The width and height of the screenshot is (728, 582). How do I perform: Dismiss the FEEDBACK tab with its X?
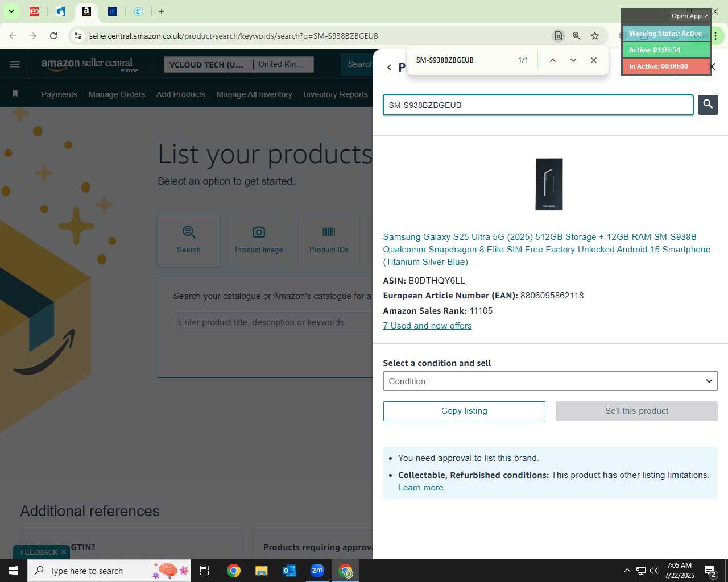coord(64,552)
